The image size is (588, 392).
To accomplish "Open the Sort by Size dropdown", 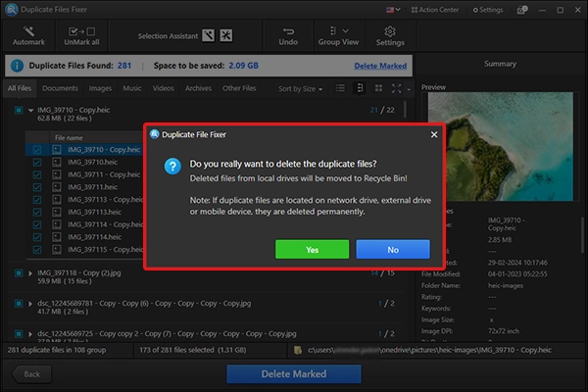I will 300,89.
